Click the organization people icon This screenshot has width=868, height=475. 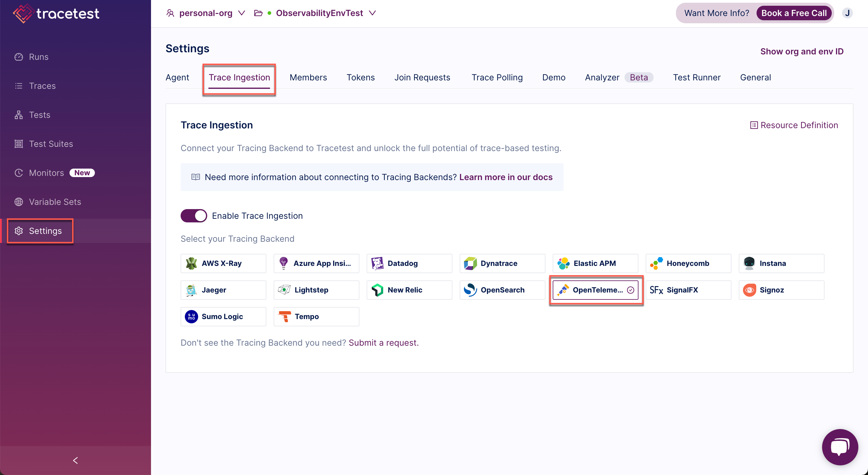pos(171,13)
